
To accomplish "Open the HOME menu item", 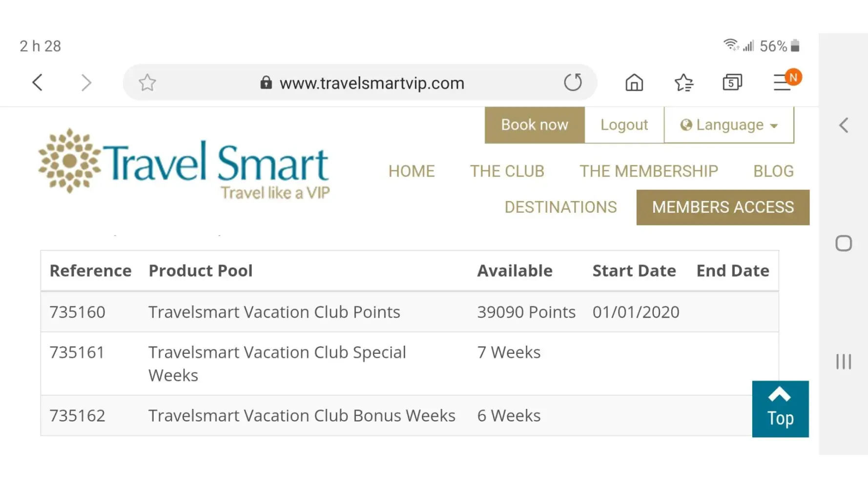I will [x=412, y=171].
